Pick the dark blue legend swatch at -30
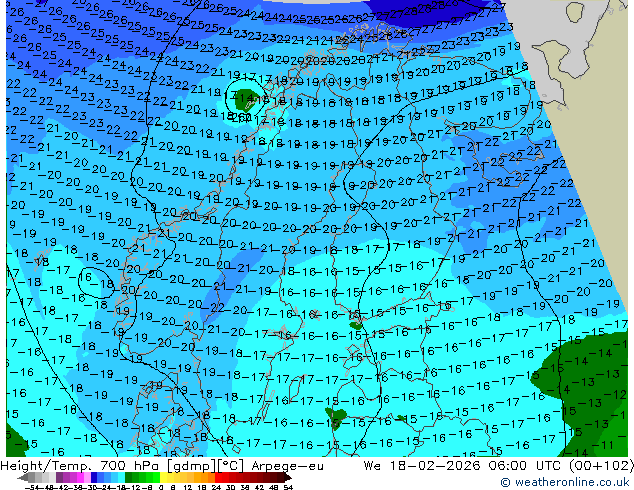Image resolution: width=634 pixels, height=490 pixels. tap(94, 477)
